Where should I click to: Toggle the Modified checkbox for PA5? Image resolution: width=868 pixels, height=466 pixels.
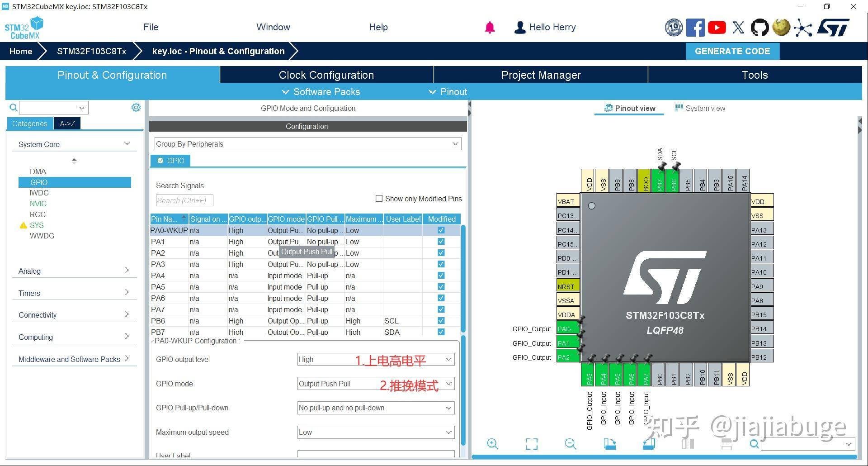441,287
